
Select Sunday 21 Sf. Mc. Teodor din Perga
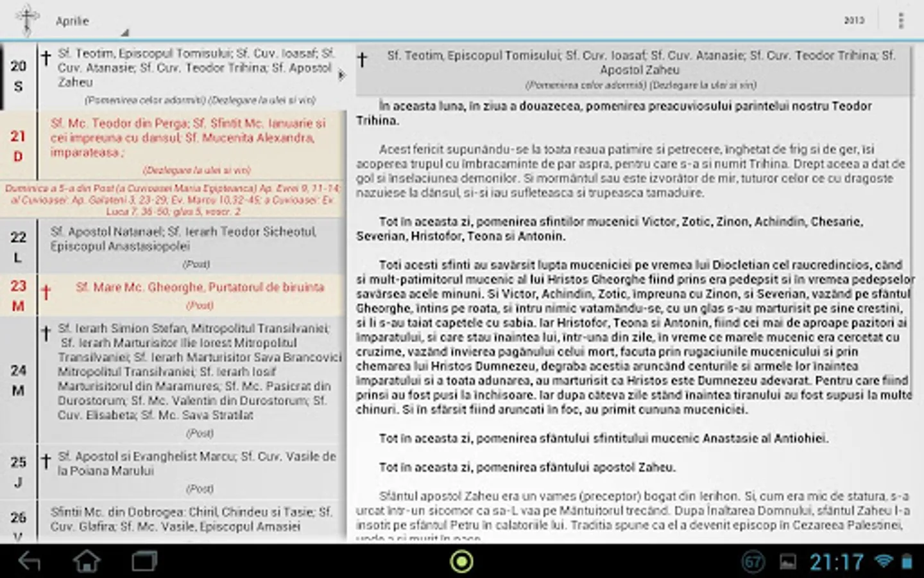173,144
